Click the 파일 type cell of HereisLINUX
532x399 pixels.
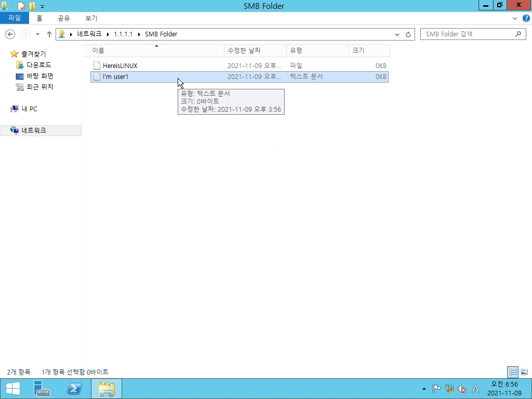[296, 66]
